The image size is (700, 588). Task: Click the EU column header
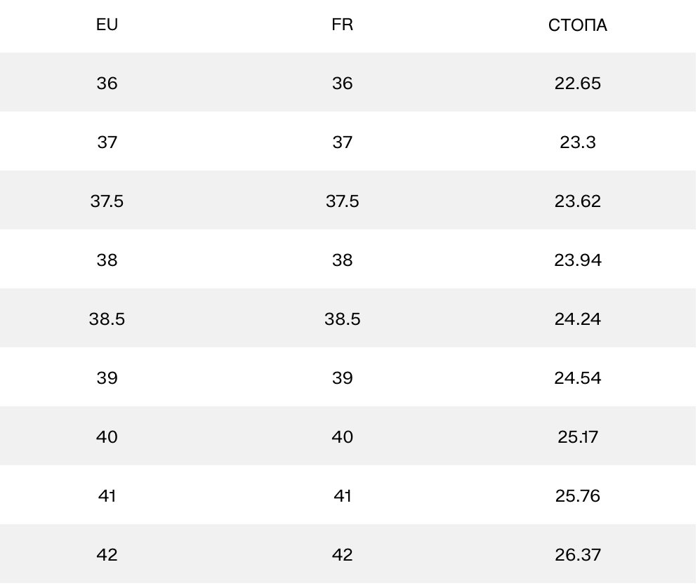click(107, 25)
